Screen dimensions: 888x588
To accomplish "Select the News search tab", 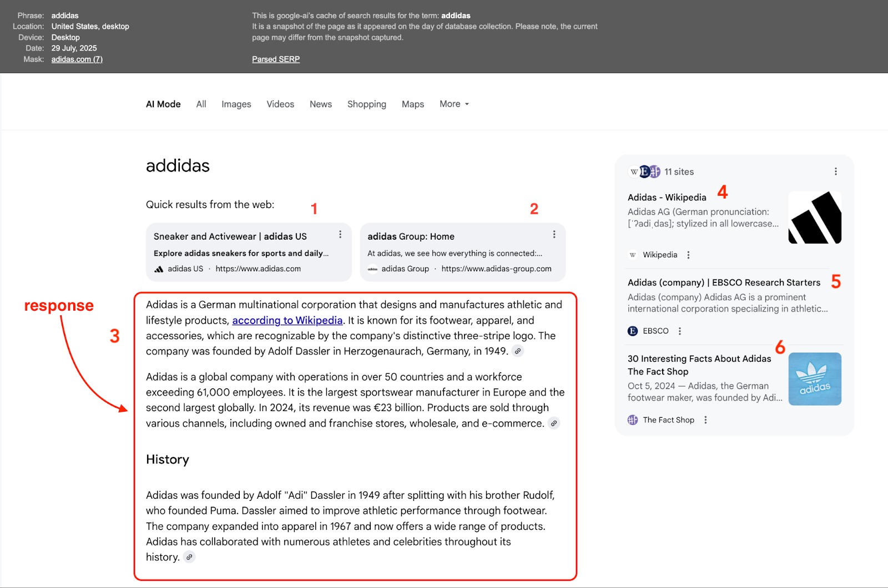I will [x=320, y=104].
